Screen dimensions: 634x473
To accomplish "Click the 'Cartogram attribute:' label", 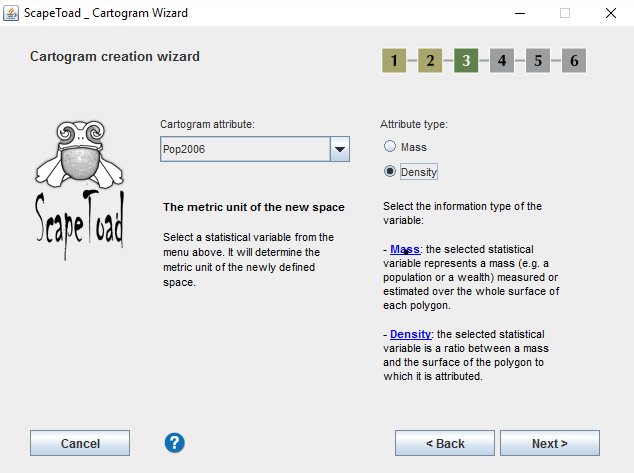I will click(207, 124).
